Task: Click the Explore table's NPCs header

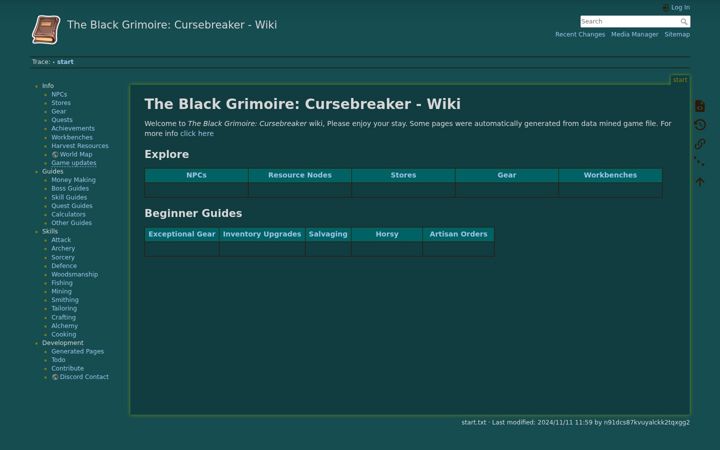Action: coord(196,175)
